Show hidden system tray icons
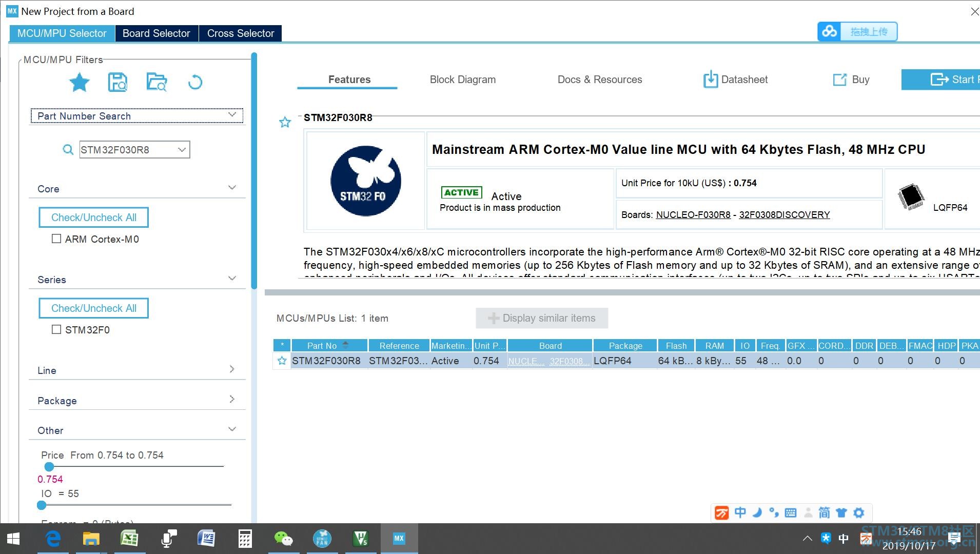This screenshot has width=980, height=554. point(807,539)
